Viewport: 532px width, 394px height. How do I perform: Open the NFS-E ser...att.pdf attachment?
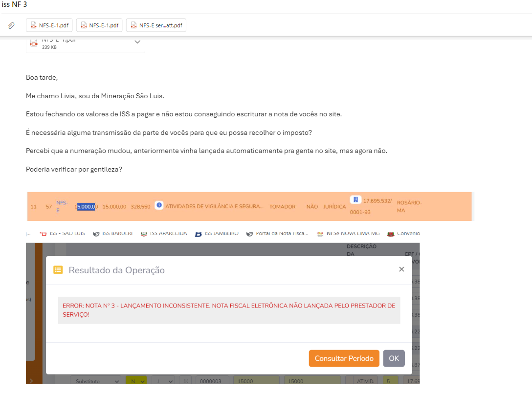(156, 25)
